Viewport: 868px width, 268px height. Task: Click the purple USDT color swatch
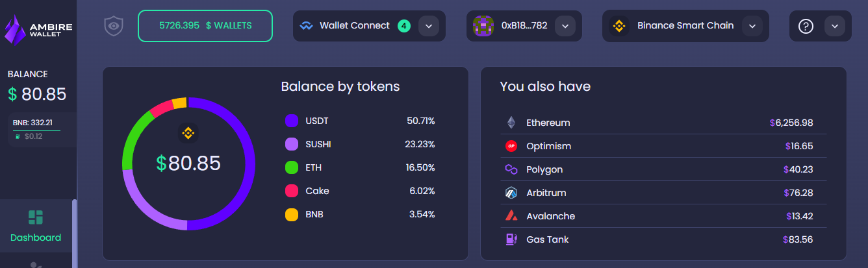point(292,121)
